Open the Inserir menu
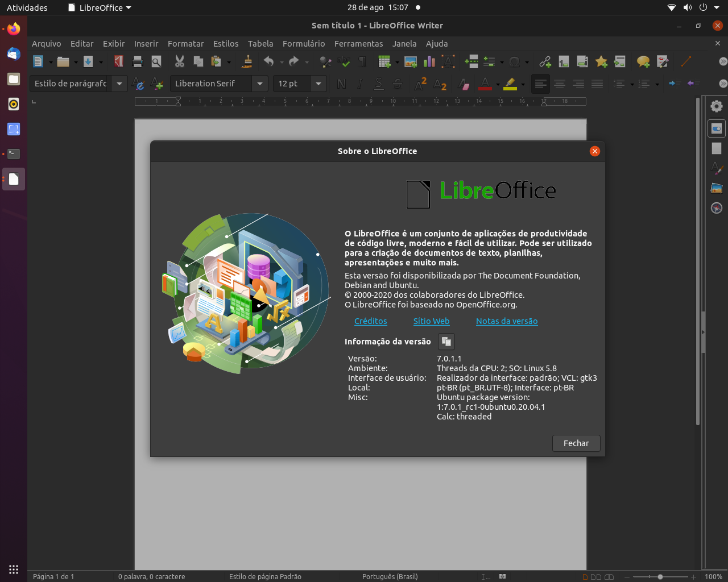The height and width of the screenshot is (582, 728). (x=146, y=43)
